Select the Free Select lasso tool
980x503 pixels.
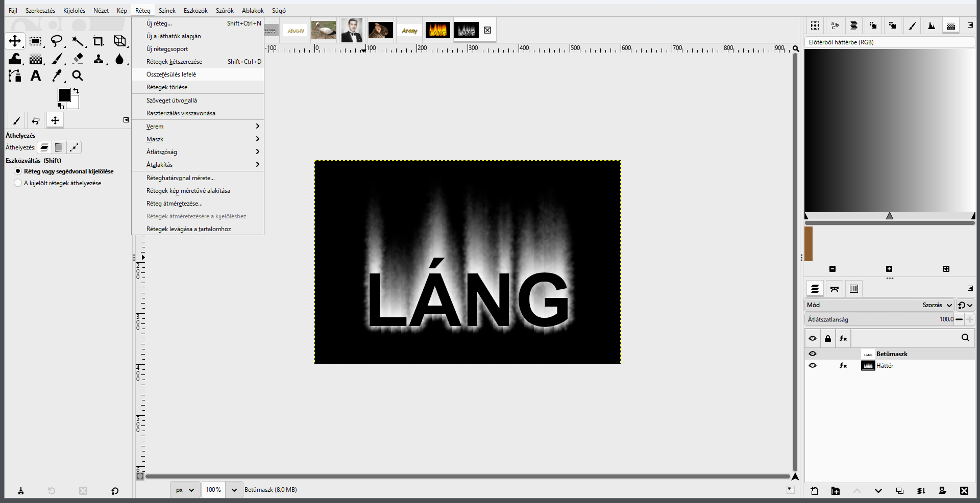(57, 41)
